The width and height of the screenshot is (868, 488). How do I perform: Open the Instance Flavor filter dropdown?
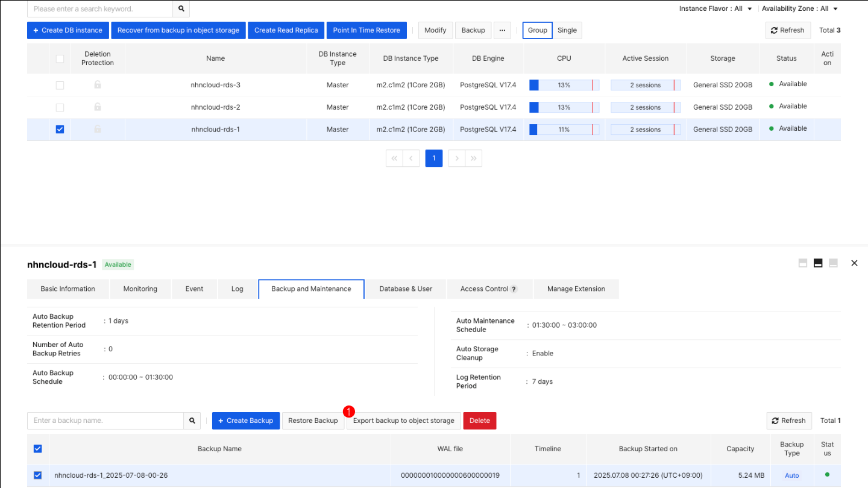pyautogui.click(x=715, y=9)
